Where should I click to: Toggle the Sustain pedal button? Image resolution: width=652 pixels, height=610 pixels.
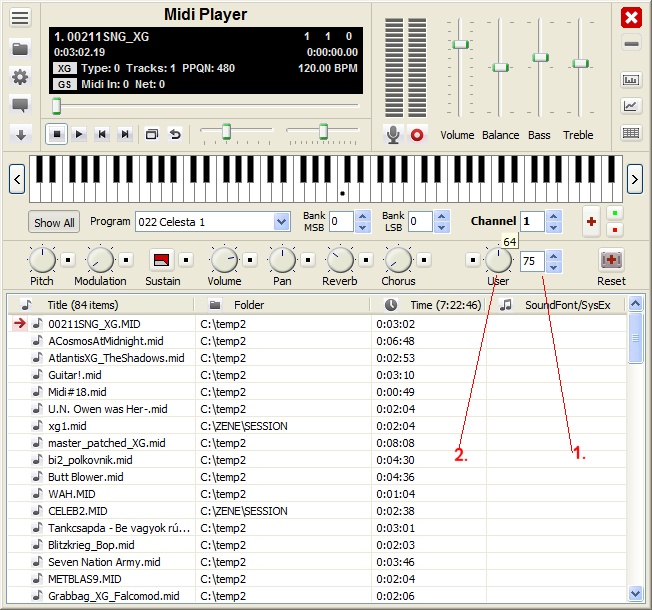[x=161, y=260]
